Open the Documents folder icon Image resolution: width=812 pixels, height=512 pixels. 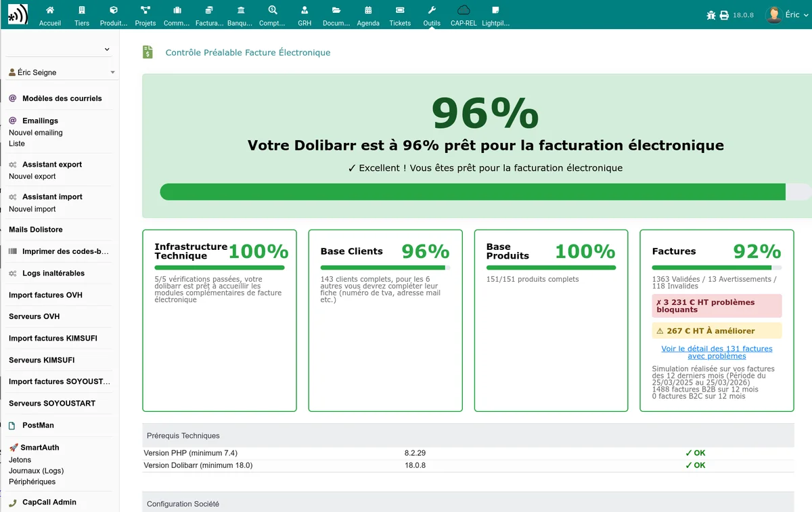[336, 10]
